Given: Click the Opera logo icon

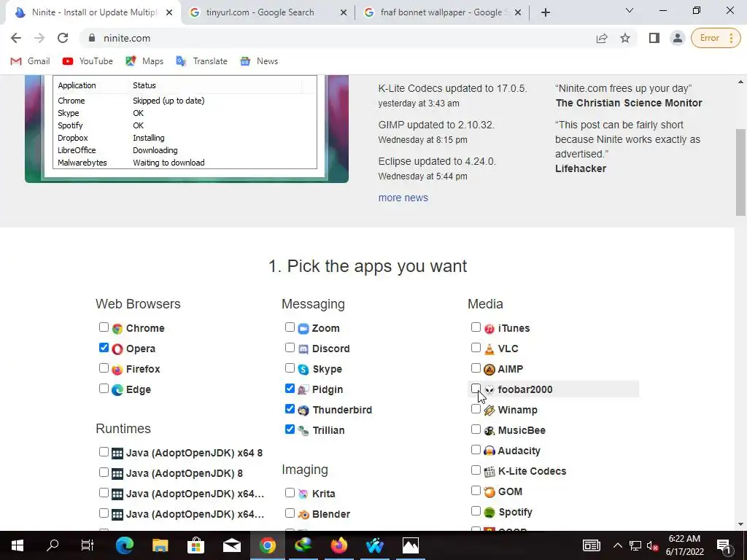Looking at the screenshot, I should [x=117, y=349].
